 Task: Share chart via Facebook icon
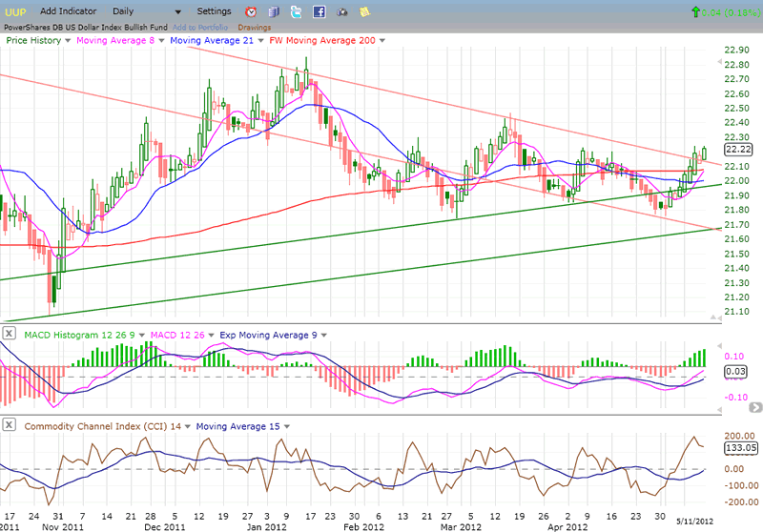320,11
